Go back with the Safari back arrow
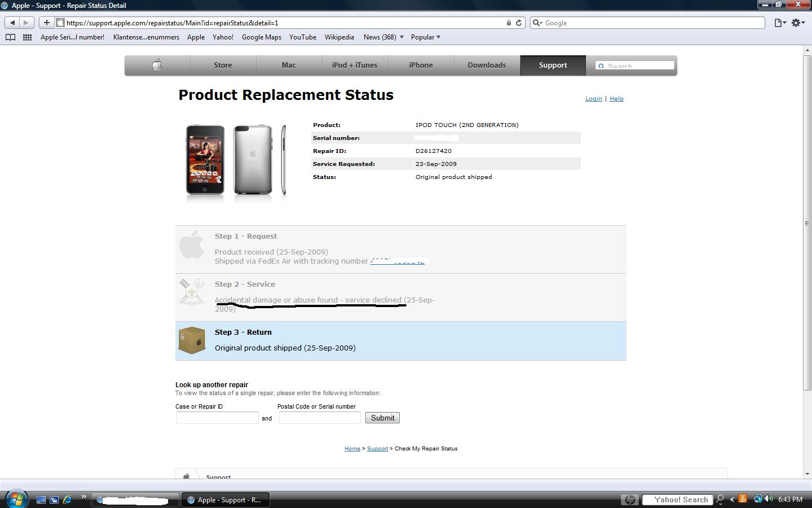The width and height of the screenshot is (812, 508). point(12,23)
